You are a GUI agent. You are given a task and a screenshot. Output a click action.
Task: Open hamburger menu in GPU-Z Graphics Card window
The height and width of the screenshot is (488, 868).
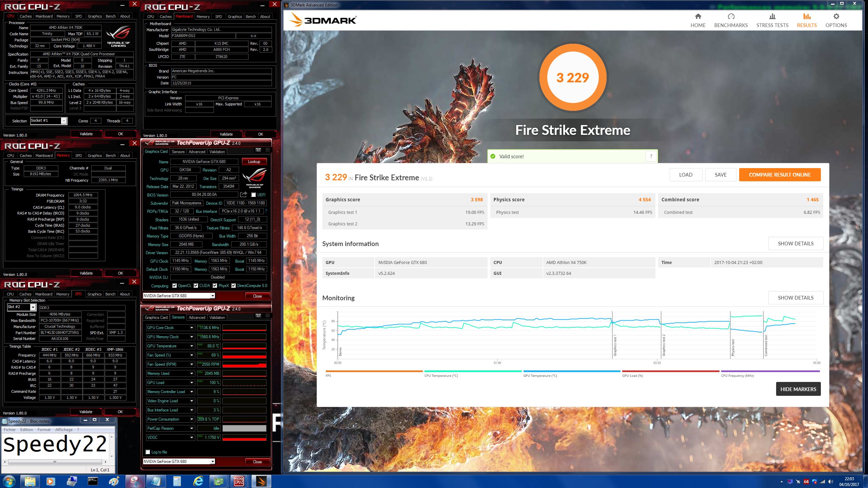point(268,150)
